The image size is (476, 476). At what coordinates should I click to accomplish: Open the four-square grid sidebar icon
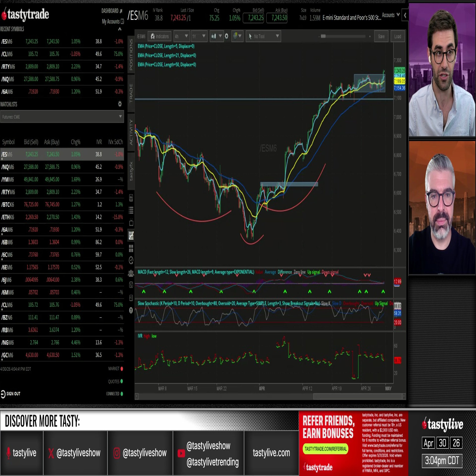click(x=131, y=248)
